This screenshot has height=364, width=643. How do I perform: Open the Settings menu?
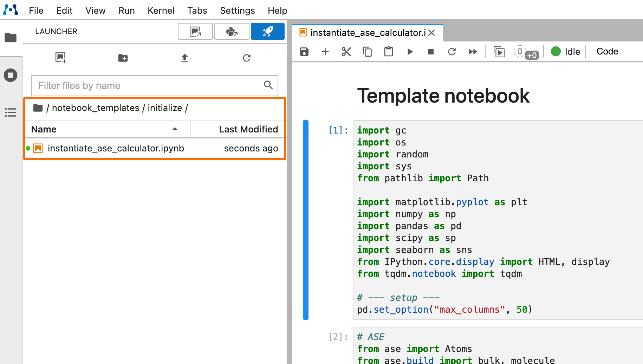pyautogui.click(x=238, y=11)
